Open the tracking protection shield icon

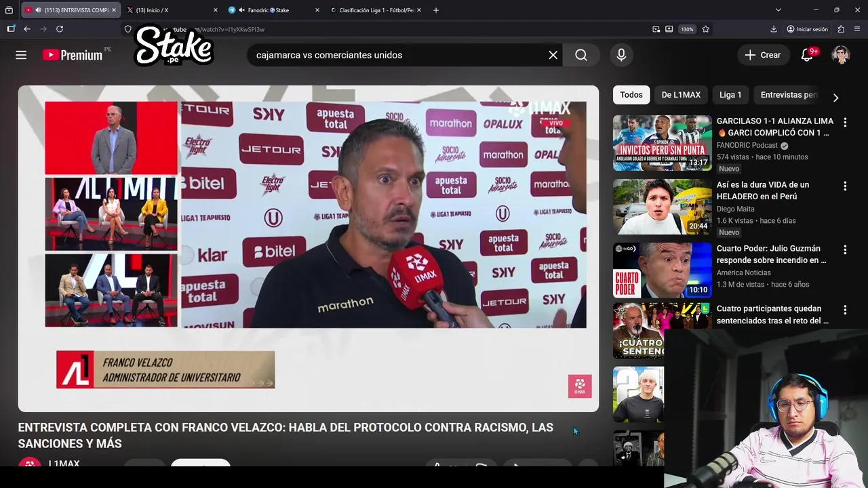click(x=127, y=29)
